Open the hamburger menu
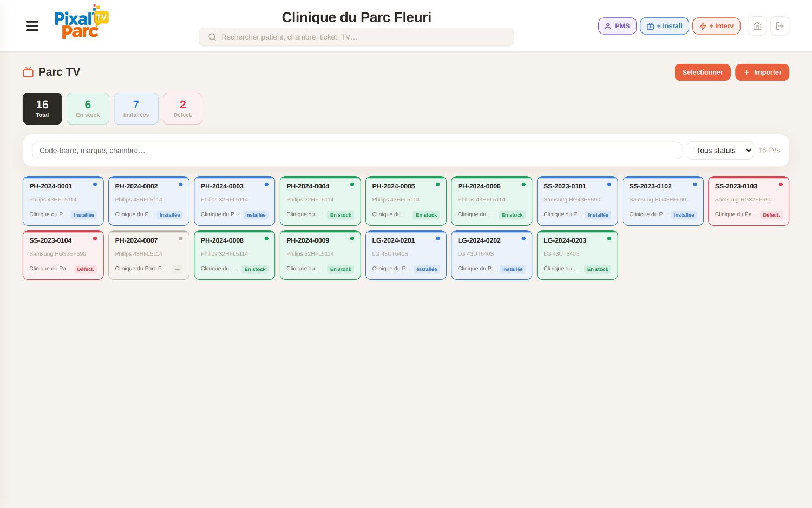Screen dimensions: 812x508 pyautogui.click(x=32, y=26)
